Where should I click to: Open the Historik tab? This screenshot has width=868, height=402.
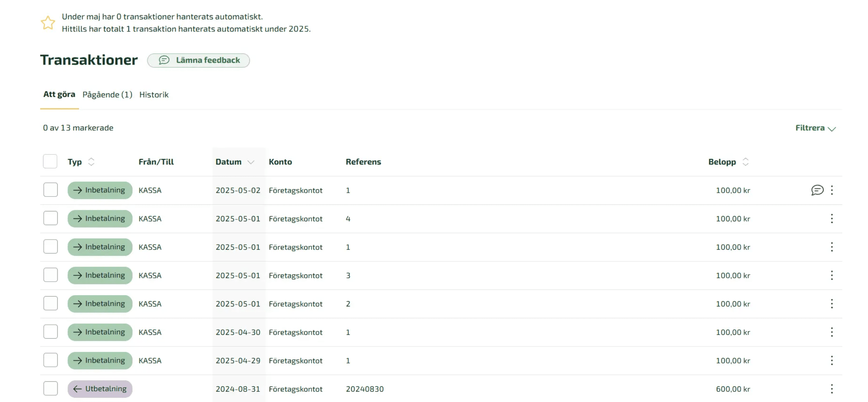coord(154,94)
